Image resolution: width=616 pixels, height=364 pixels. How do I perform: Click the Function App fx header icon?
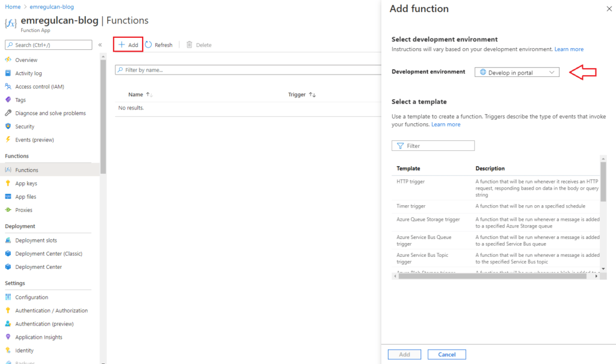coord(11,23)
